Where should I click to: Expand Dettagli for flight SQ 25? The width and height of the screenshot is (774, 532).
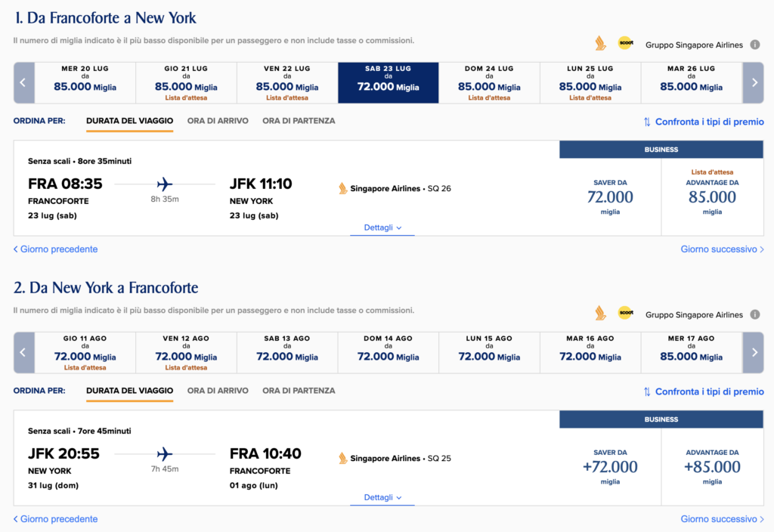tap(382, 497)
